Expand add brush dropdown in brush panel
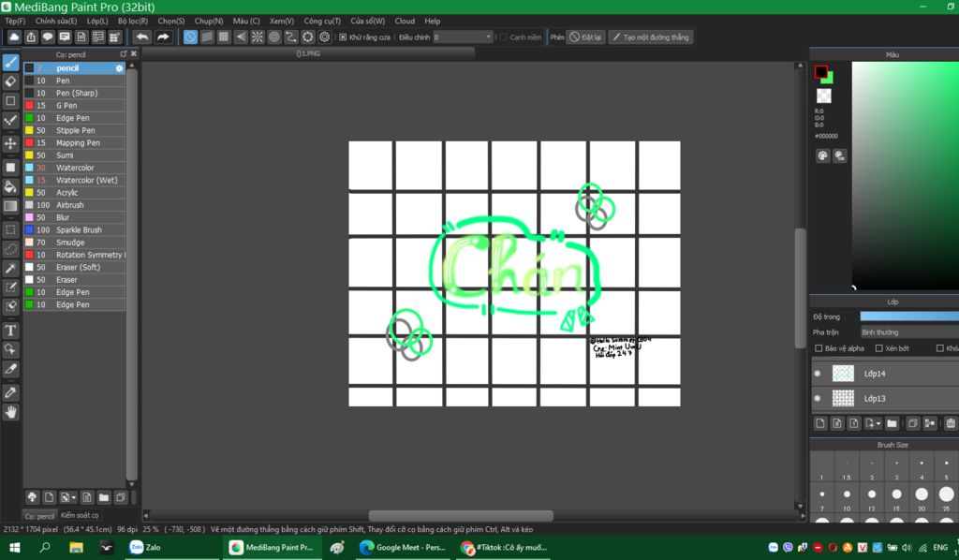This screenshot has height=560, width=959. tap(73, 497)
